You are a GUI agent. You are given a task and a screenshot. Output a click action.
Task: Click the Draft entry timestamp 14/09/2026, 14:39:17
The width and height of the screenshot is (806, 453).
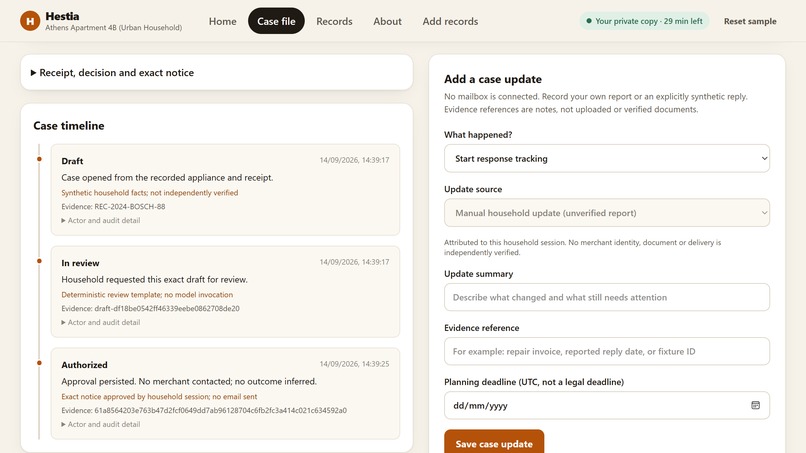click(354, 160)
